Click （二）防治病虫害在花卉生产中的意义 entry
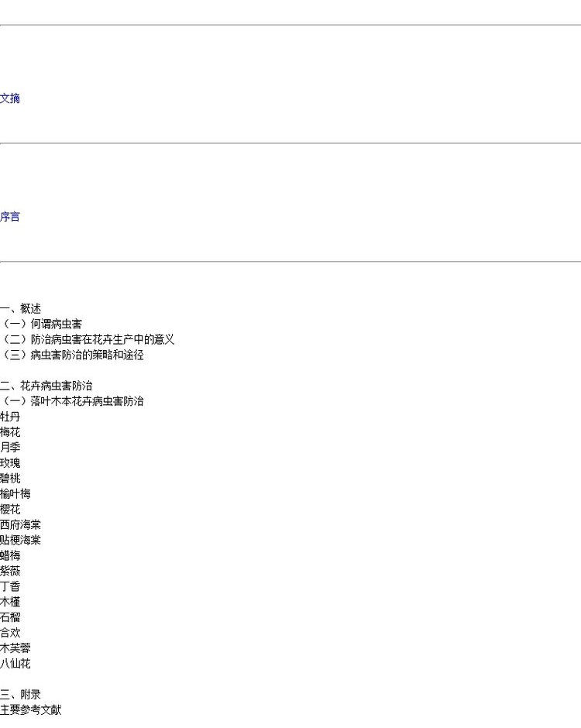This screenshot has width=581, height=728. tap(87, 339)
